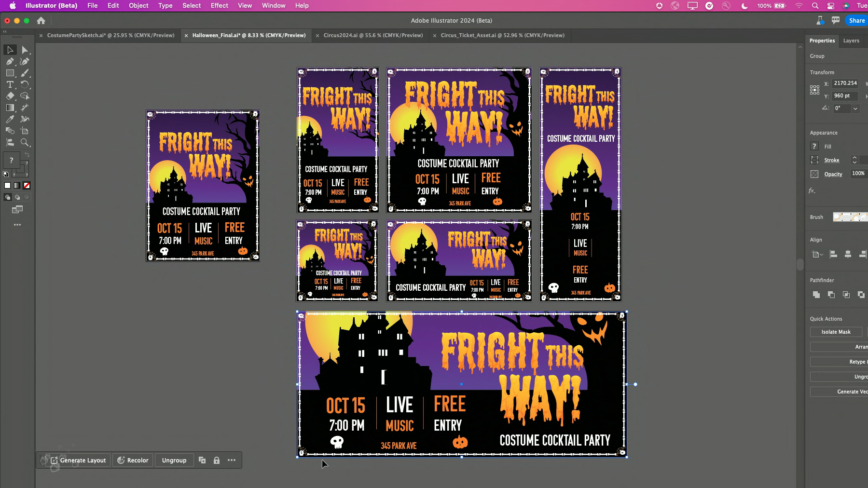Activate the Type tool

(10, 84)
